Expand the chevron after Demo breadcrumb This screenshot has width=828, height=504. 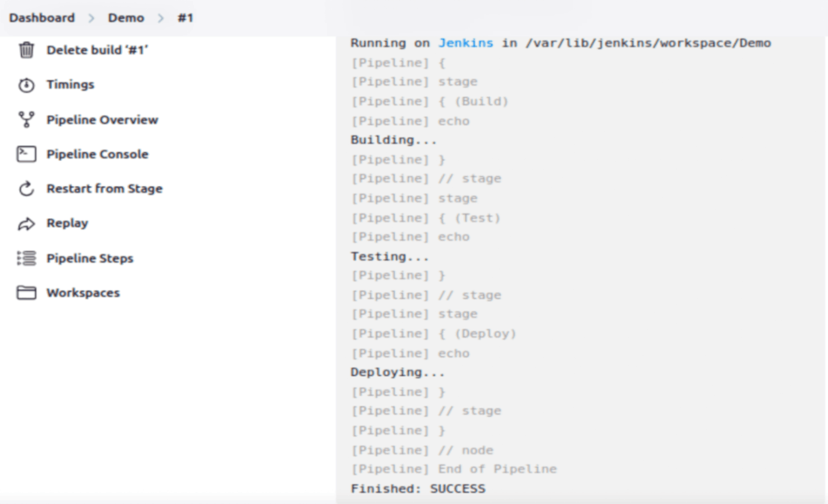(160, 18)
